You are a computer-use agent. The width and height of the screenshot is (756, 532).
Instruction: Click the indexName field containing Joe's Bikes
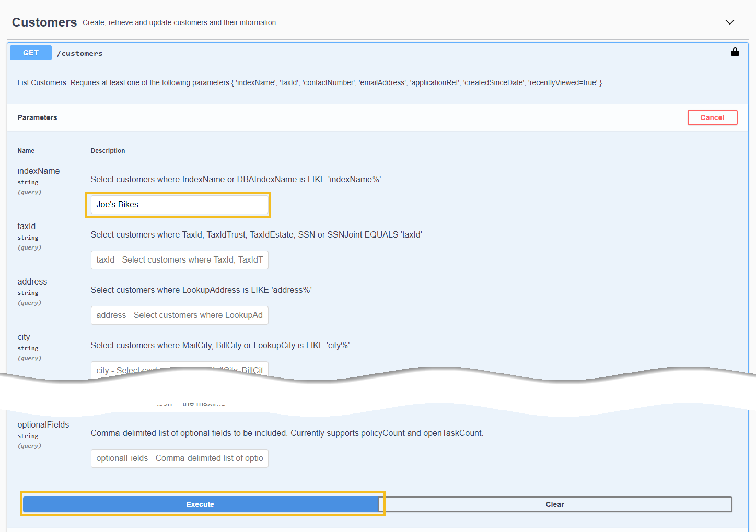click(179, 205)
